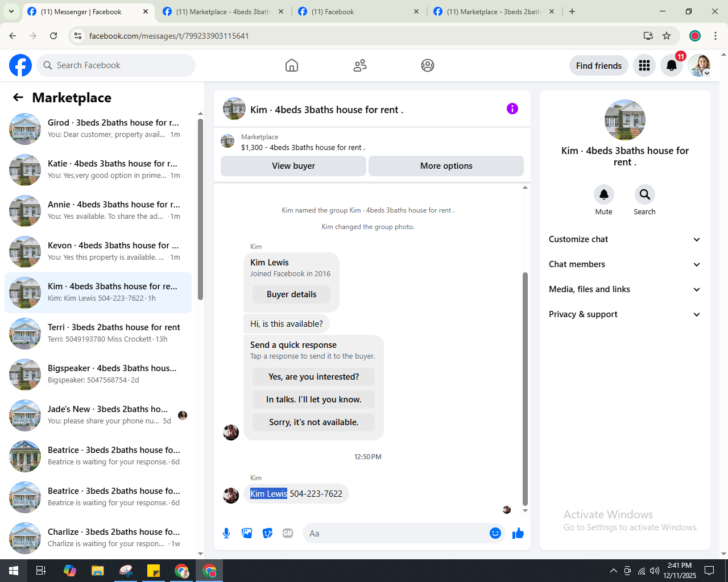Open the Groups icon in top navigation
This screenshot has width=728, height=582.
click(x=428, y=65)
